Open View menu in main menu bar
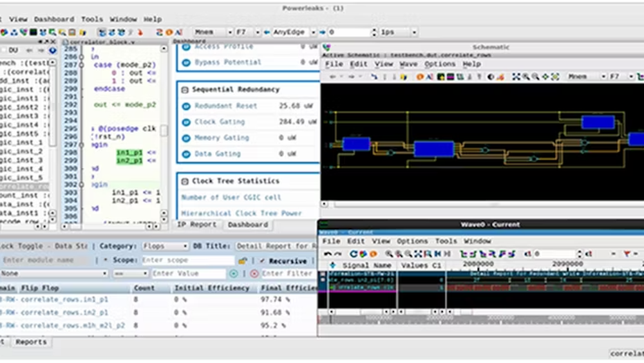This screenshot has height=363, width=644. pyautogui.click(x=18, y=19)
